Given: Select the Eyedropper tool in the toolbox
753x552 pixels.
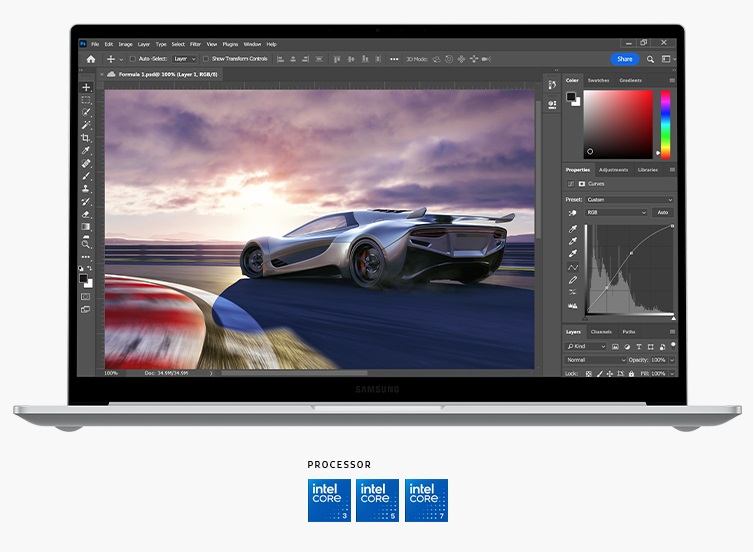Looking at the screenshot, I should point(86,150).
